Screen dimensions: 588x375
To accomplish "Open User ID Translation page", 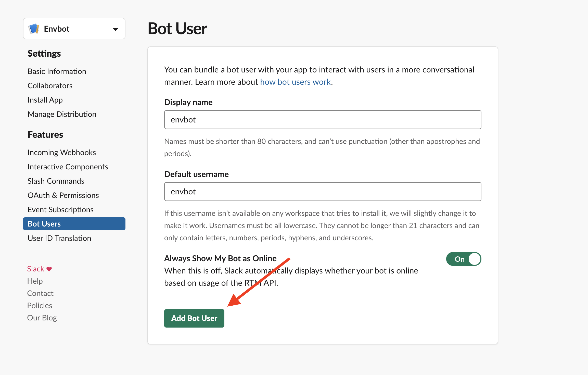I will coord(59,238).
